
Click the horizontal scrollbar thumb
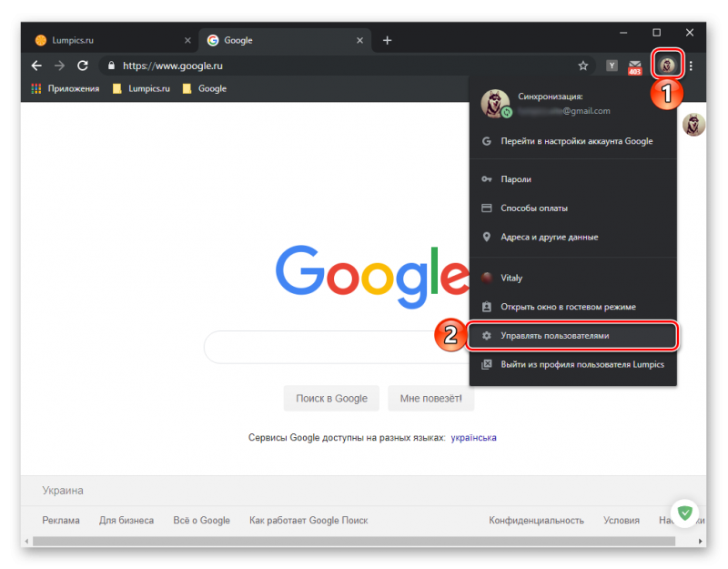pyautogui.click(x=354, y=541)
